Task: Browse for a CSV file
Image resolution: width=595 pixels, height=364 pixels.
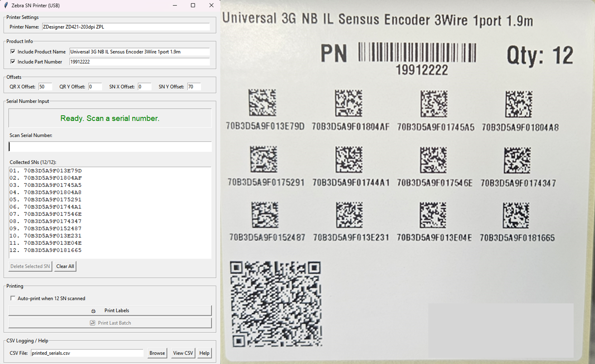Action: 157,353
